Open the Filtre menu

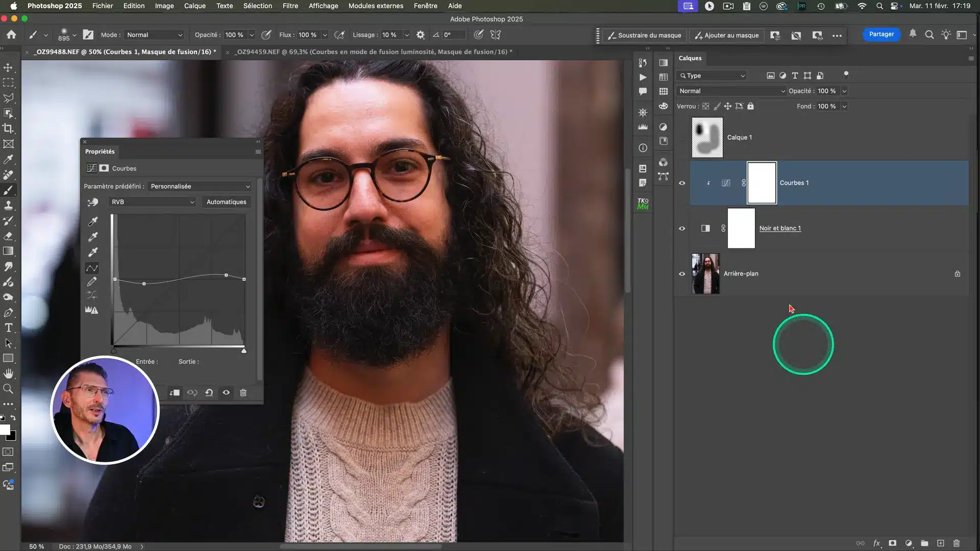[290, 6]
